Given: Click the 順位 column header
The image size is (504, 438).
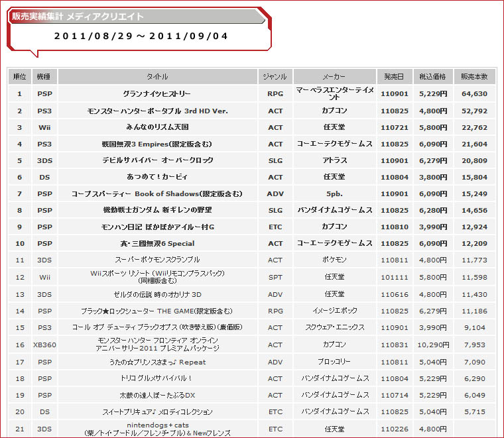Looking at the screenshot, I should pyautogui.click(x=20, y=76).
